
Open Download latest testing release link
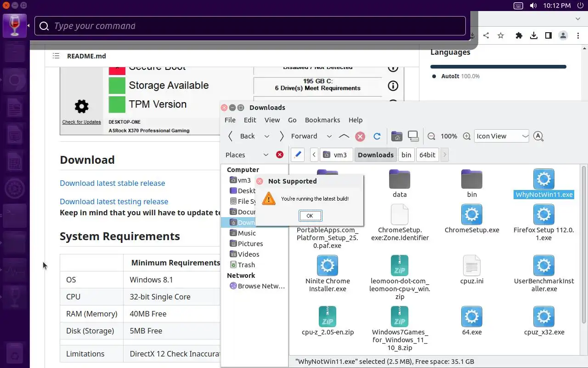click(x=114, y=201)
